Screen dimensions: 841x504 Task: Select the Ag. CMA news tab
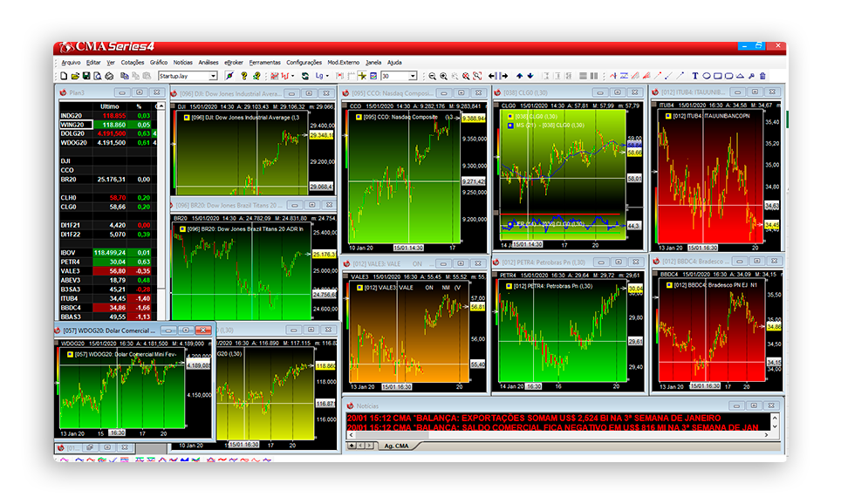(x=396, y=446)
